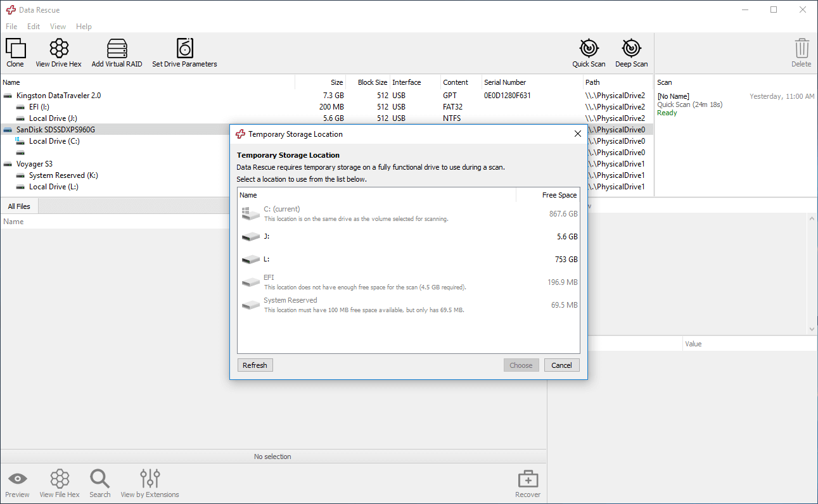Select the [No Name] Quick Scan entry
818x504 pixels.
[735, 104]
